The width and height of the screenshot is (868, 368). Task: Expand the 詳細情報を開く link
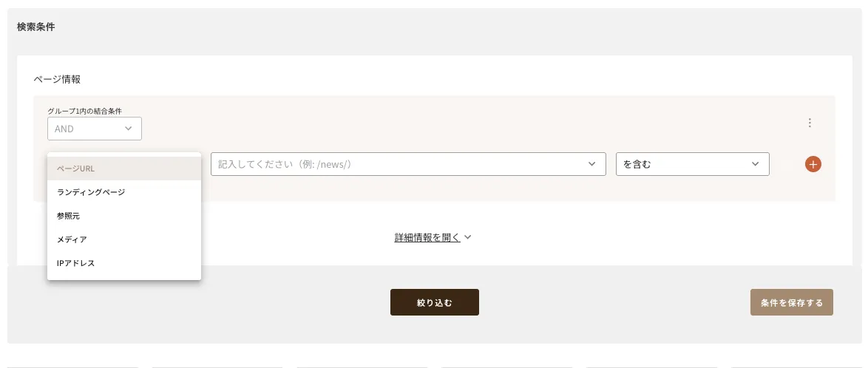pyautogui.click(x=427, y=238)
